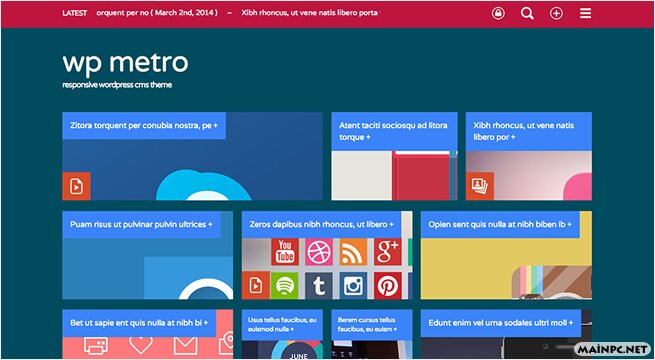Open 'Zeros dapibus nibh rhoncus' post
The height and width of the screenshot is (360, 655).
coord(322,224)
